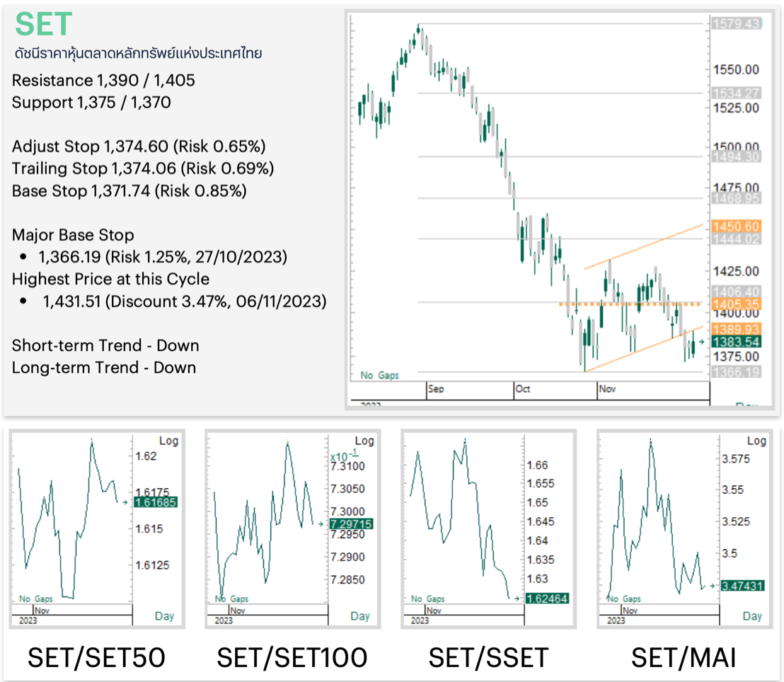The width and height of the screenshot is (784, 682).
Task: Click the 3.47431 value in SET/MAI chart
Action: [742, 586]
